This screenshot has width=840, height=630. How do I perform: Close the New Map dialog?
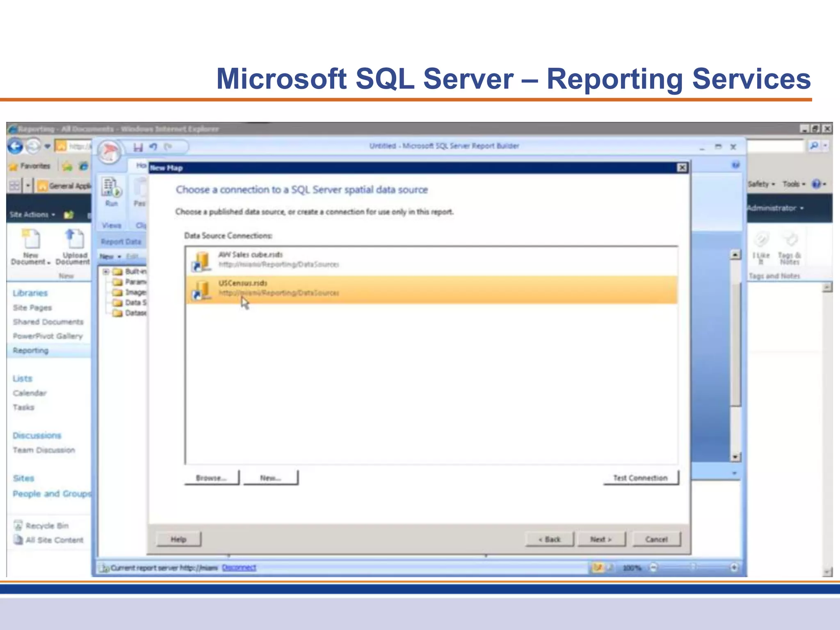coord(682,168)
